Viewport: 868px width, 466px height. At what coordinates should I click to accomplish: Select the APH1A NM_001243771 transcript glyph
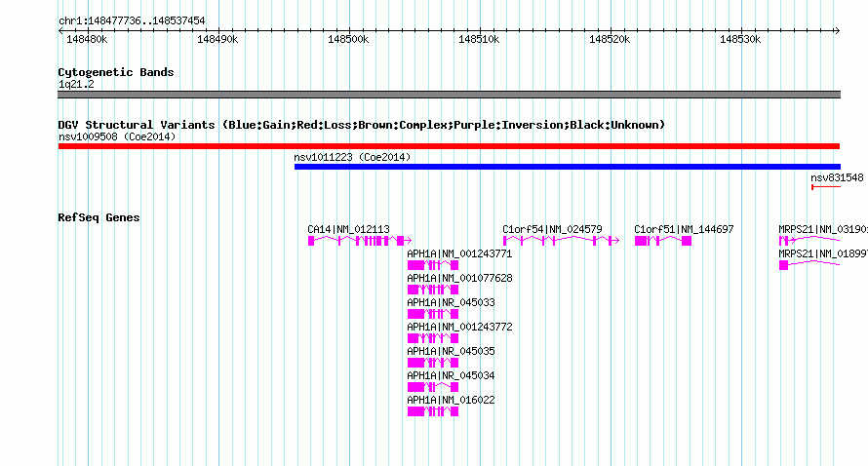pos(433,265)
